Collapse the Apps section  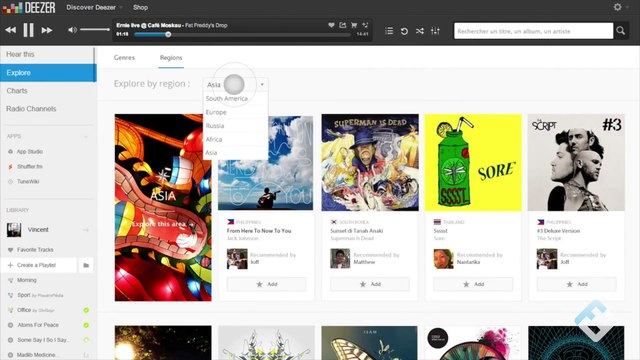point(86,136)
